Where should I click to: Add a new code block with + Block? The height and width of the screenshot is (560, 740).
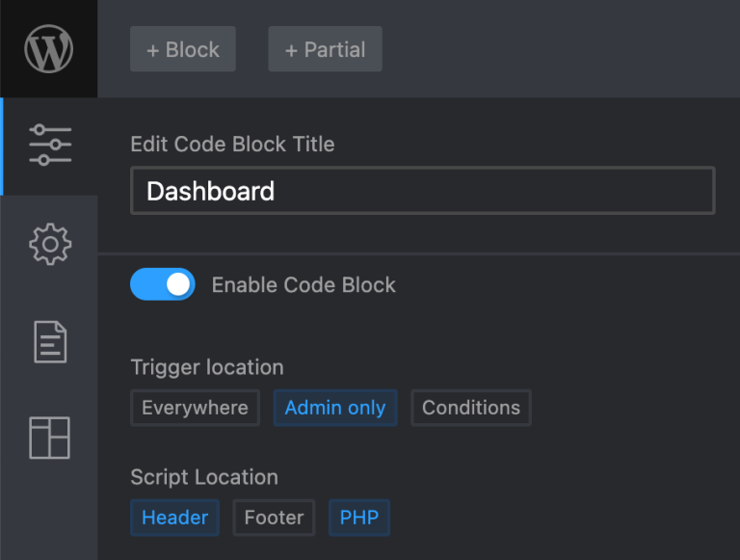point(183,49)
